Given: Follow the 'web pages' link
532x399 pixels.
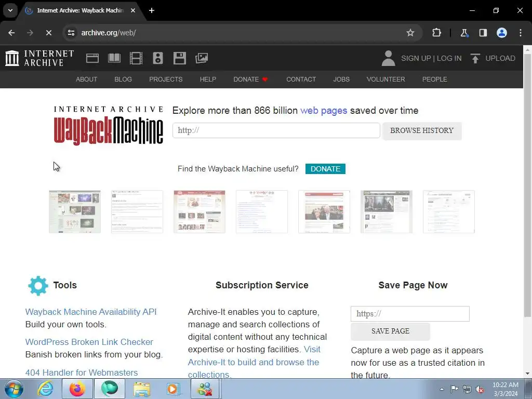Looking at the screenshot, I should (x=324, y=111).
